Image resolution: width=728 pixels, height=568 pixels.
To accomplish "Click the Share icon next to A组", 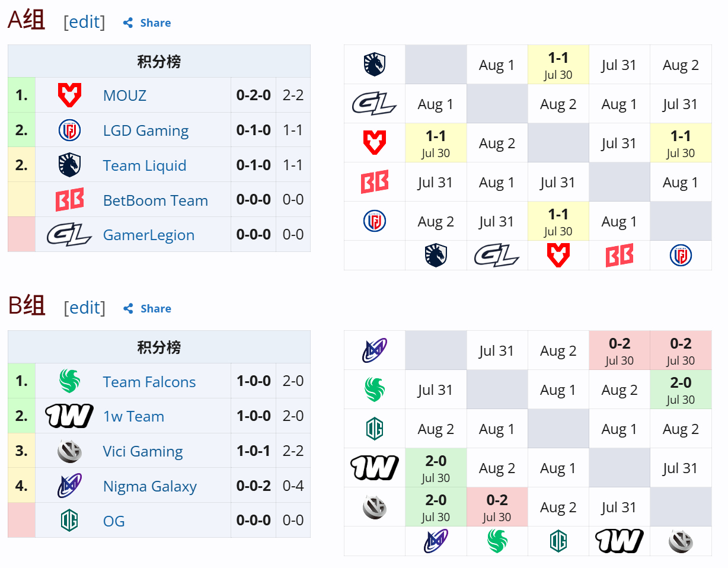I will [x=127, y=23].
